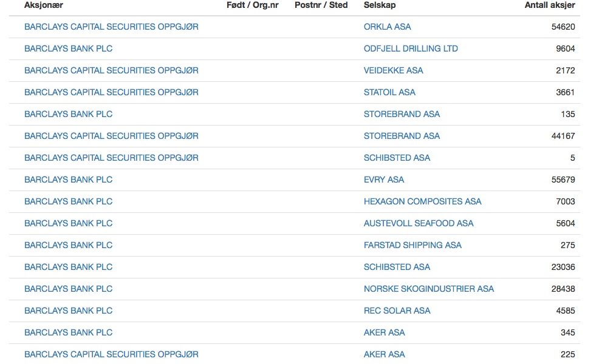Select AUSTEVOLL SEAFOOD ASA link
Screen dimensions: 602x364
tap(419, 224)
